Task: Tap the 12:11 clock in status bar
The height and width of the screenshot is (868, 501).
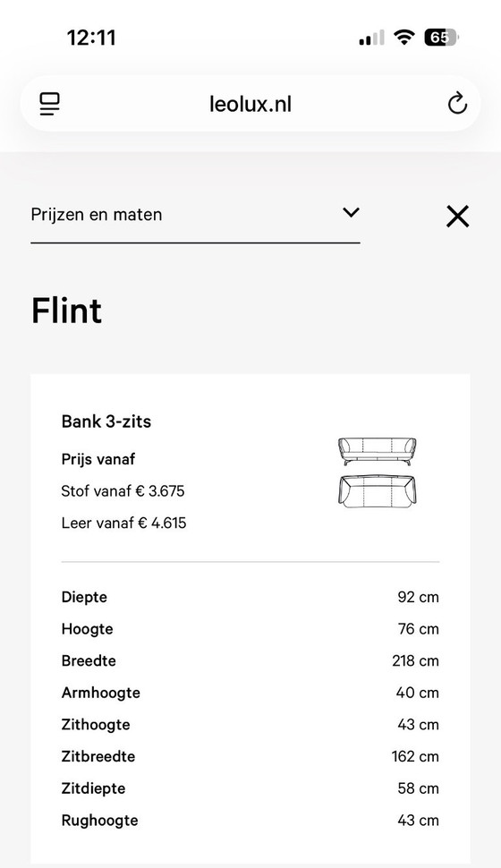Action: coord(91,38)
